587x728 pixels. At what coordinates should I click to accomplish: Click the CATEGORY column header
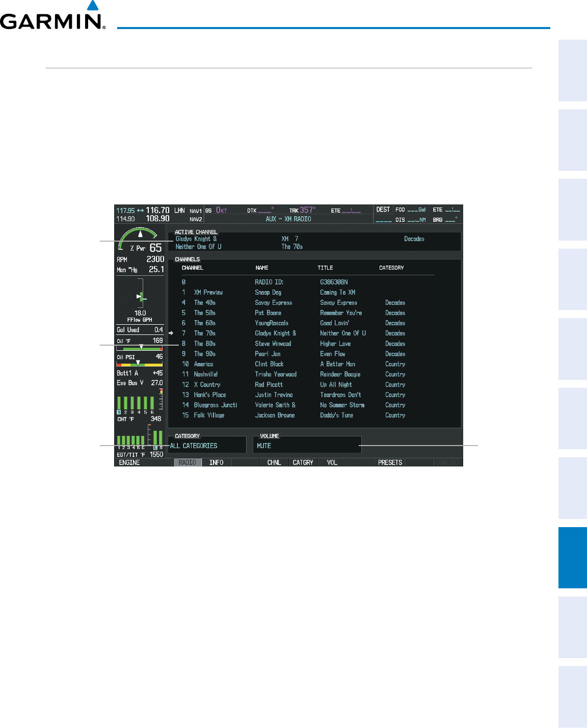point(391,268)
